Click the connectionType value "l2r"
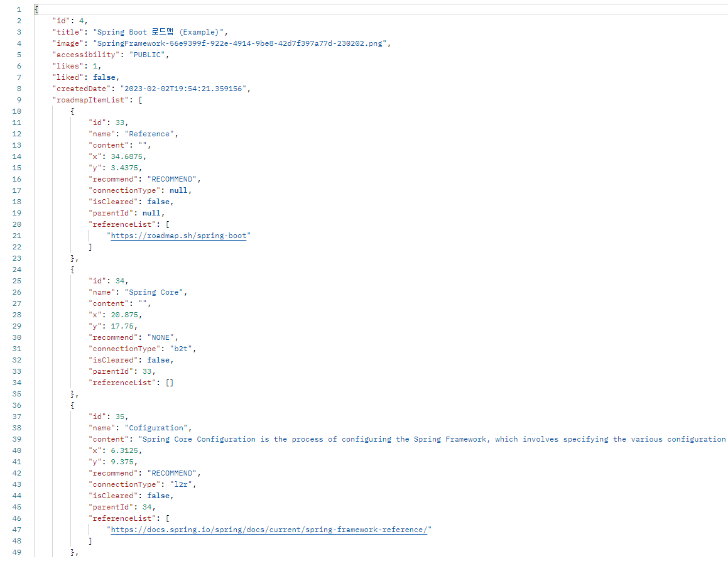The image size is (728, 561). tap(181, 484)
